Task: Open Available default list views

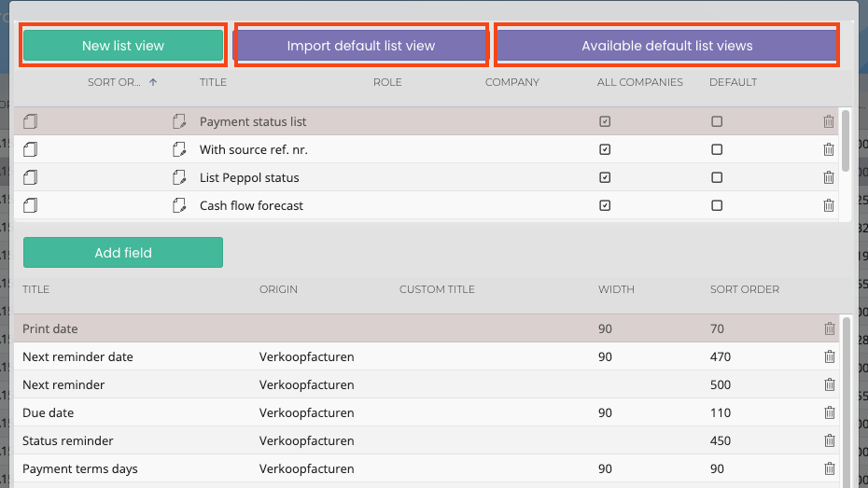Action: [x=666, y=46]
